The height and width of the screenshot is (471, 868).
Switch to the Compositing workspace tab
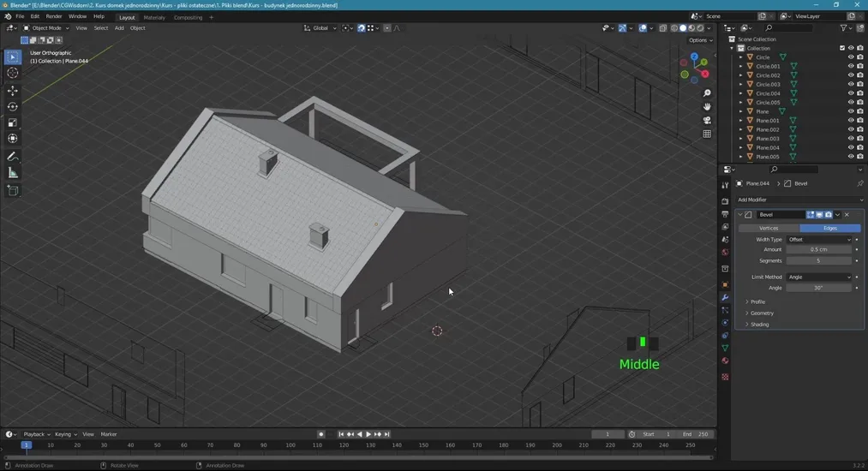click(x=188, y=17)
